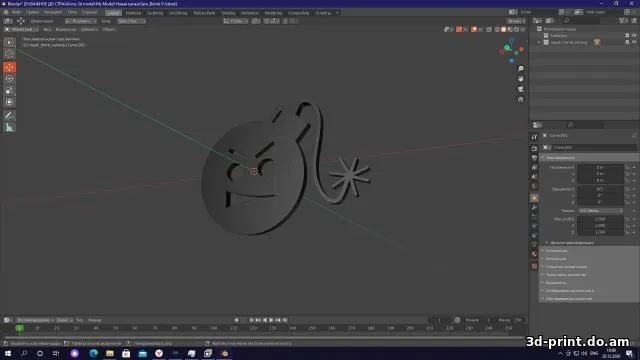Open Microsoft Edge from the taskbar
Viewport: 640px width, 360px height.
click(x=93, y=353)
